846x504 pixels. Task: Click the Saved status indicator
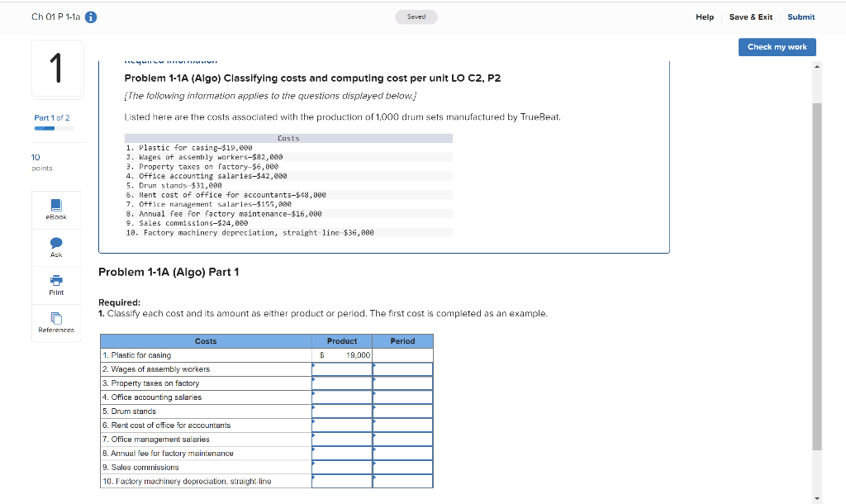416,17
